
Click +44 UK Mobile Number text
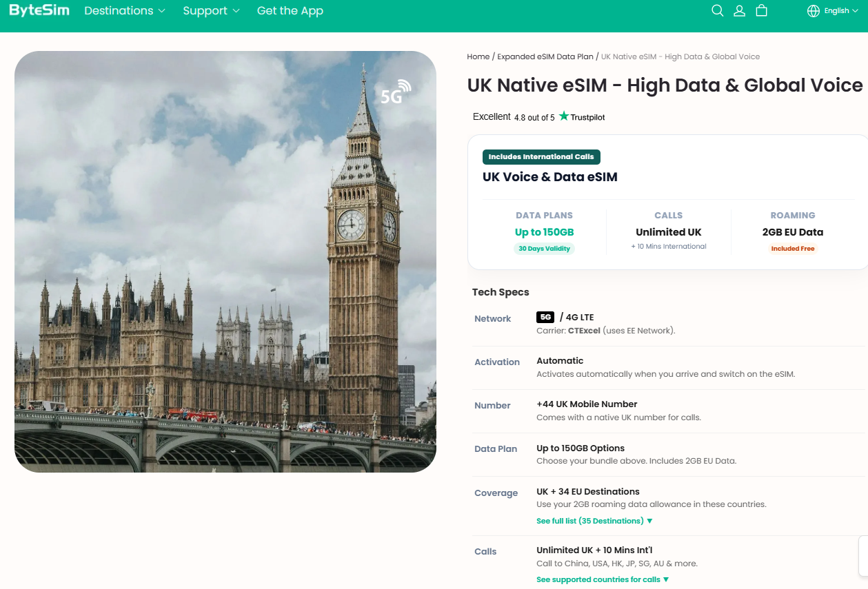[x=587, y=404]
